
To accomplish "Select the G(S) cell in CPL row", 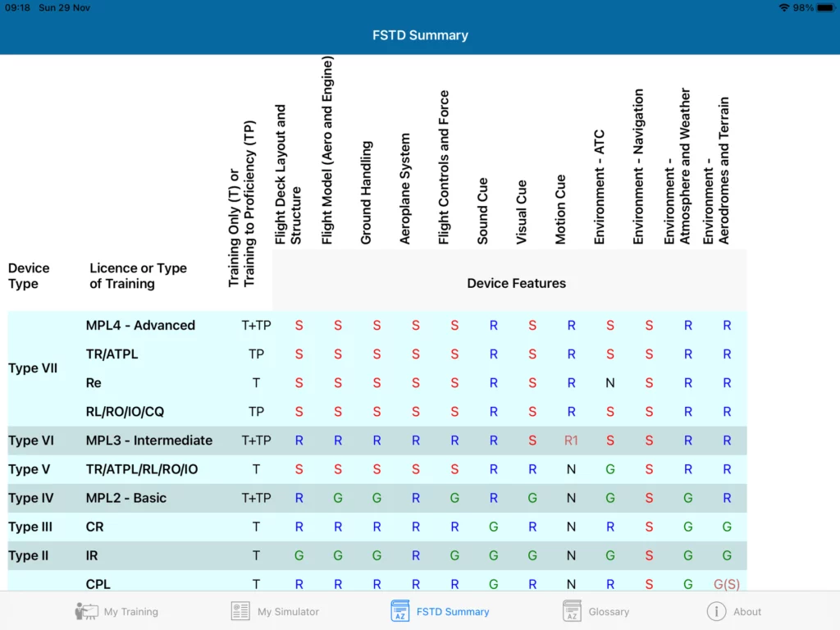I will click(727, 584).
